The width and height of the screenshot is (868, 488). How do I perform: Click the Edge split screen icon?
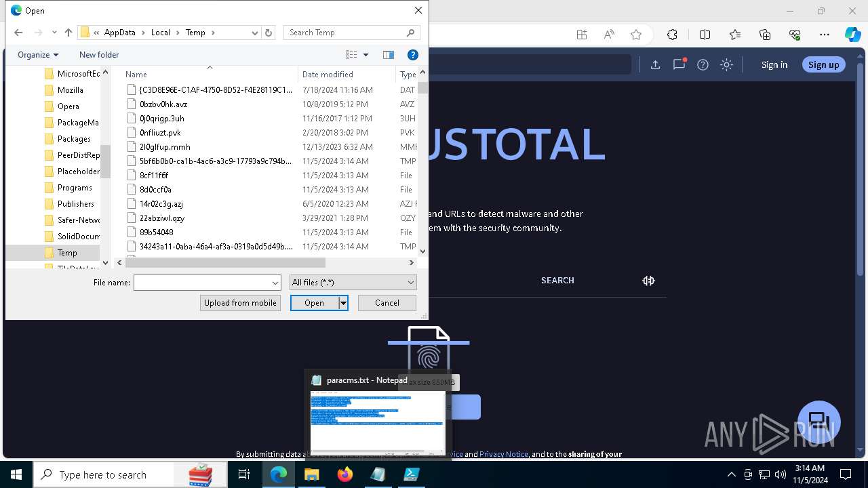(705, 35)
